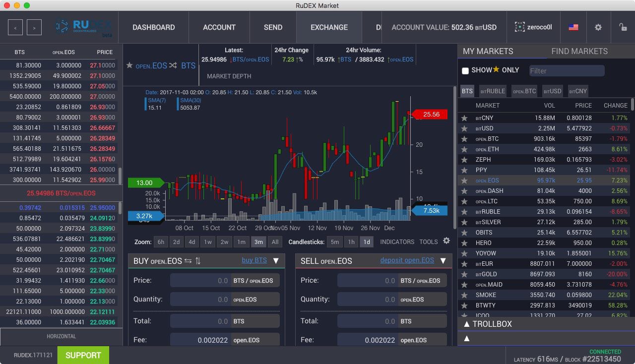Set chart zoom to 3m
Screen dimensions: 635x364
(258, 242)
